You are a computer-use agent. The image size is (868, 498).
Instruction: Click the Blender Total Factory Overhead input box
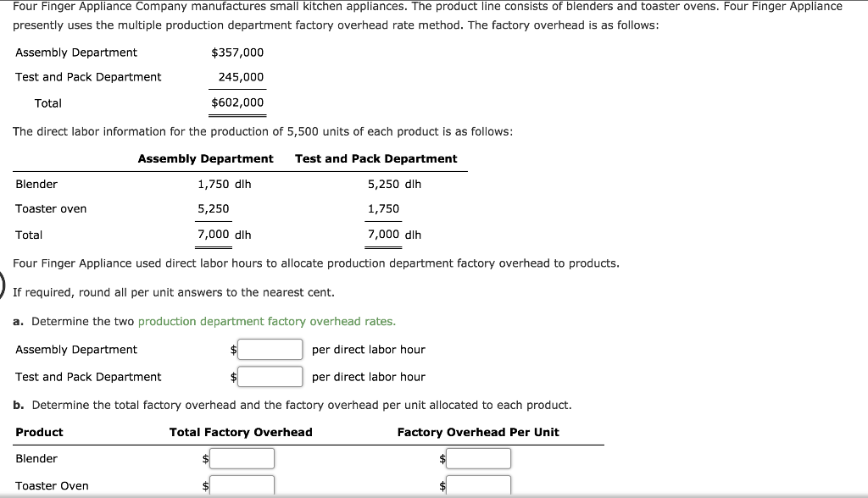point(242,458)
